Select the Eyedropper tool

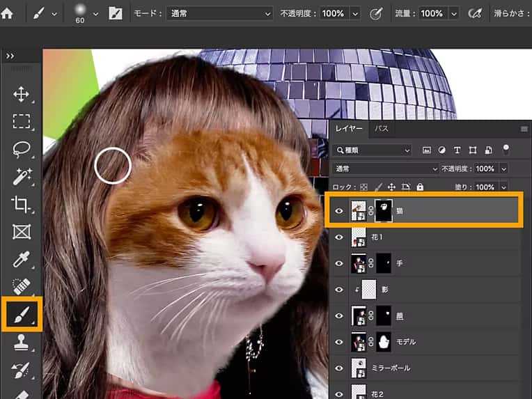[x=22, y=260]
